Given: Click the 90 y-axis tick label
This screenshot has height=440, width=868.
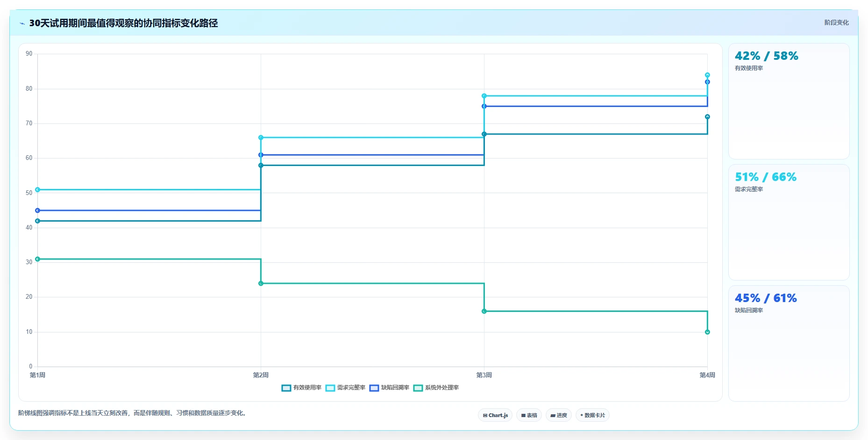Looking at the screenshot, I should tap(29, 54).
